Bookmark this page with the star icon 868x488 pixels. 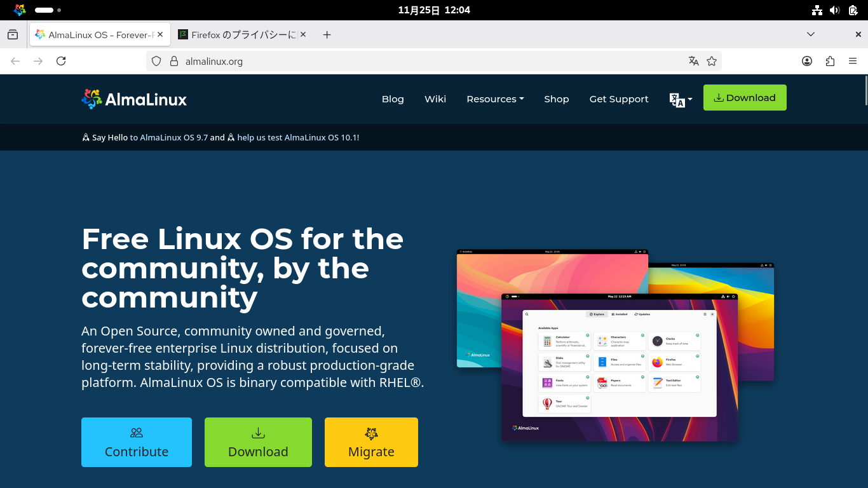(x=712, y=61)
